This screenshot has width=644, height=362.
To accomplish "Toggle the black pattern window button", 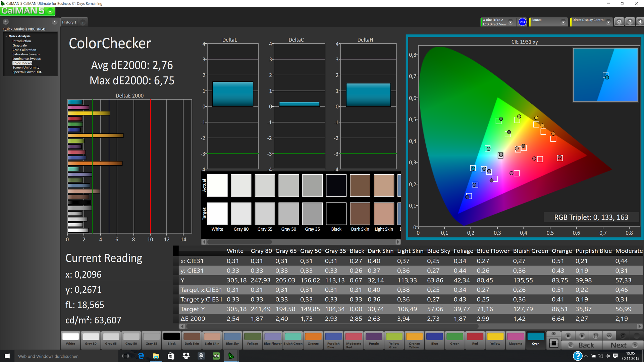I will (x=554, y=343).
